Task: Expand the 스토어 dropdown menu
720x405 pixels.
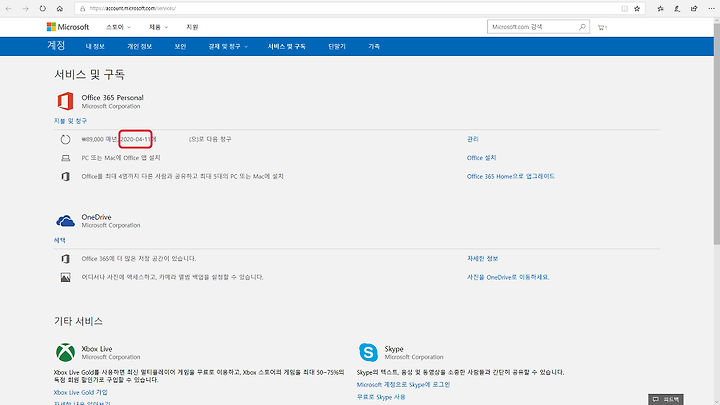Action: point(118,27)
